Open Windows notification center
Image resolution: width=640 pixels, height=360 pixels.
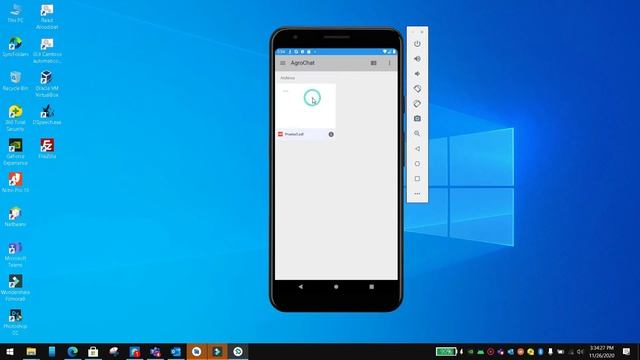[x=627, y=351]
